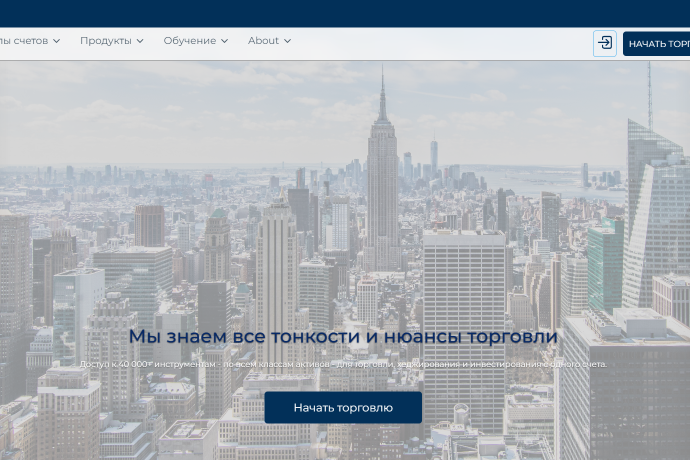The height and width of the screenshot is (460, 690).
Task: Click headline Мы знаем все тонкости
Action: click(x=343, y=336)
